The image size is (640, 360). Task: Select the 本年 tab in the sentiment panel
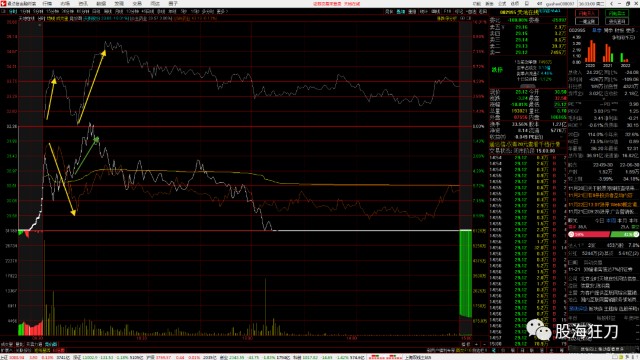(x=633, y=220)
